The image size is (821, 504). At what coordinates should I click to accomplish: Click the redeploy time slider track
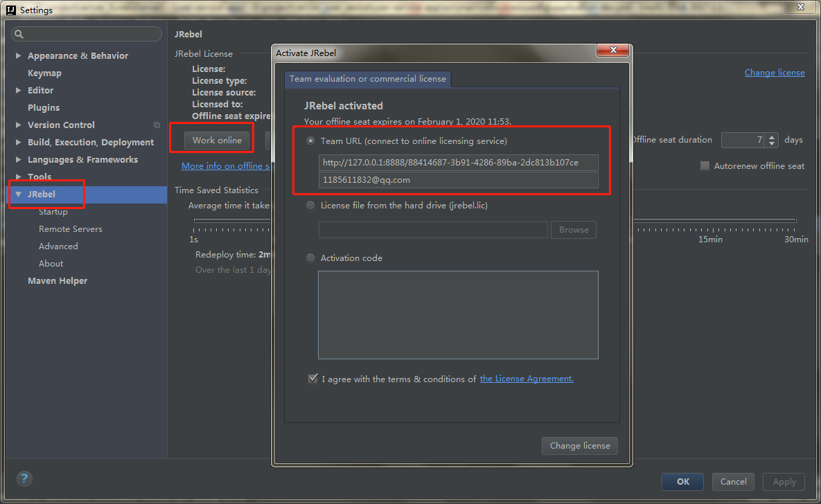point(715,220)
